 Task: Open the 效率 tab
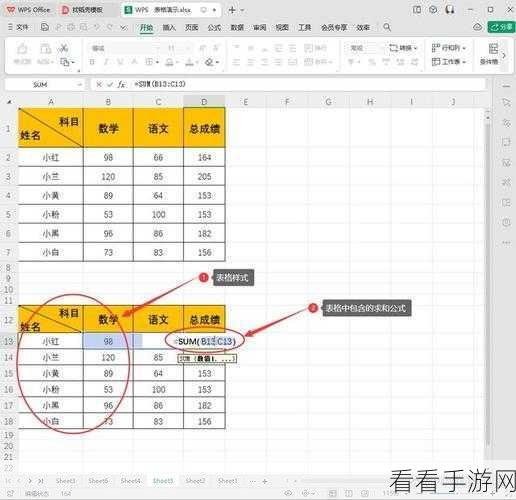click(363, 27)
